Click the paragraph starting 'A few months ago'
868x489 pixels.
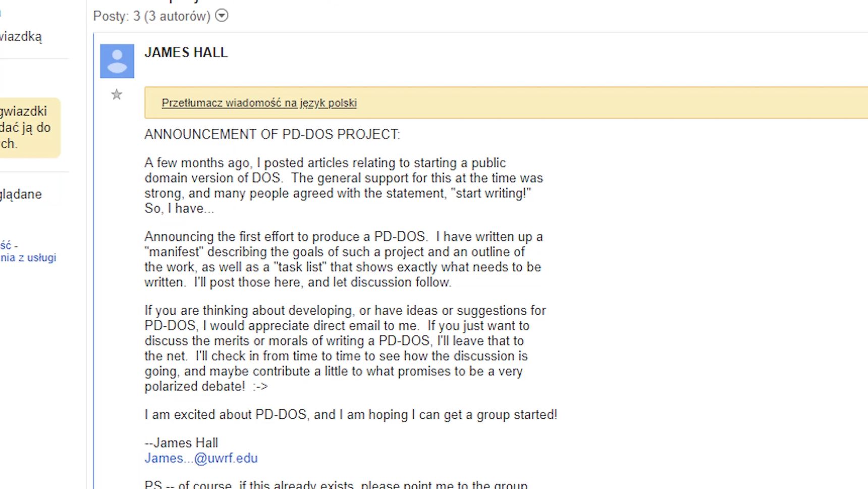pyautogui.click(x=344, y=185)
